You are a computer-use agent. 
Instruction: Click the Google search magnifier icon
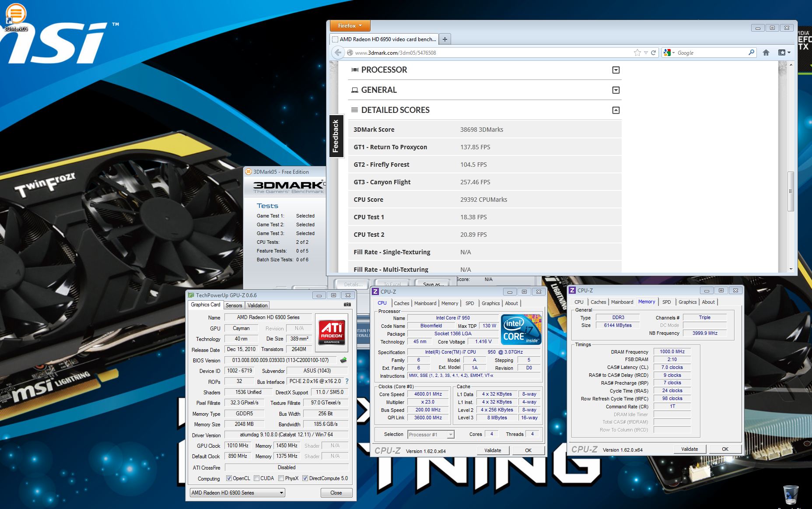(x=751, y=53)
